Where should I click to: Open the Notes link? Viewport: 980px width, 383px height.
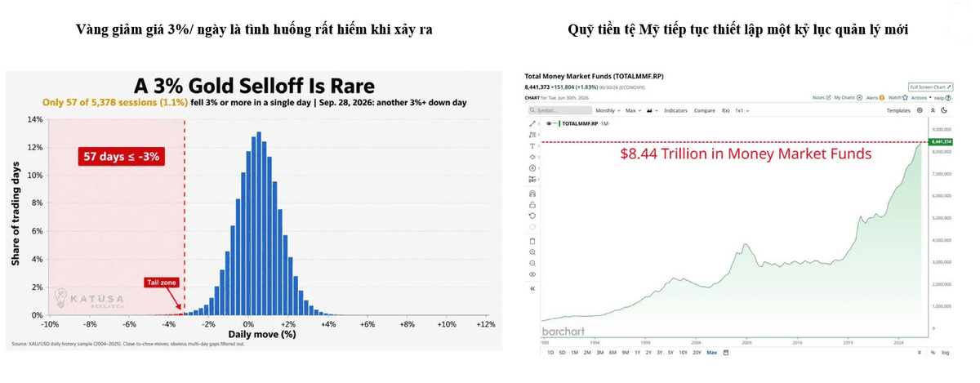(x=822, y=97)
